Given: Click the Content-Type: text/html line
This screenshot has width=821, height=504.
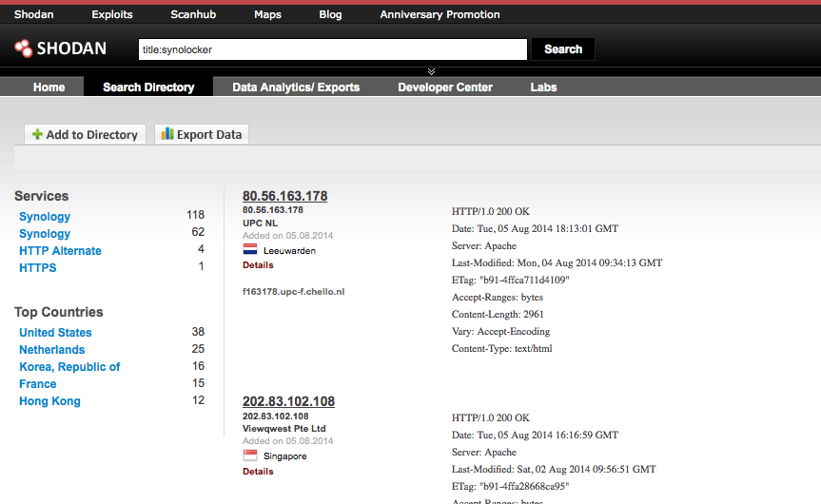Looking at the screenshot, I should click(502, 349).
